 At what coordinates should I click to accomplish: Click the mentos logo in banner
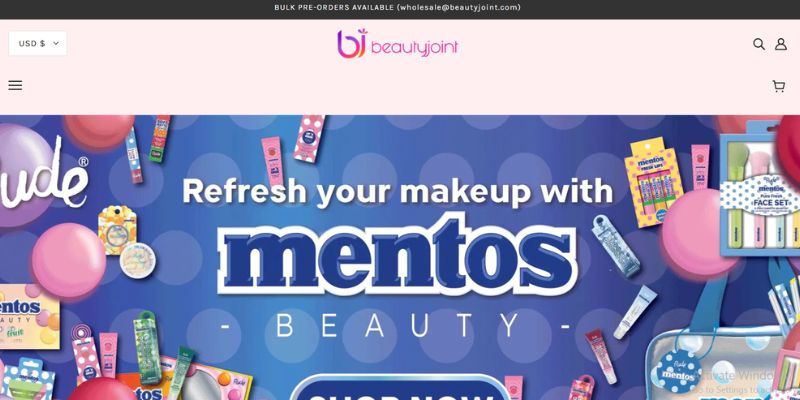(397, 255)
